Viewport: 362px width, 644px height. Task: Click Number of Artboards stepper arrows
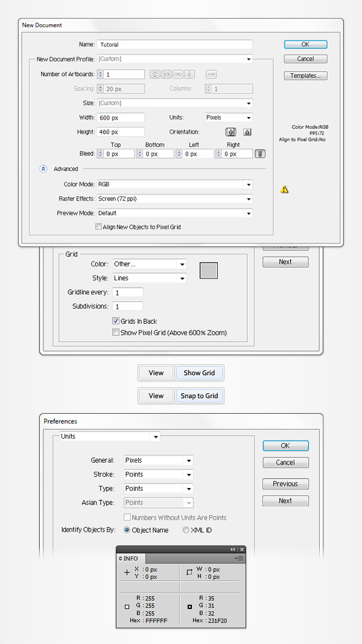coord(100,74)
